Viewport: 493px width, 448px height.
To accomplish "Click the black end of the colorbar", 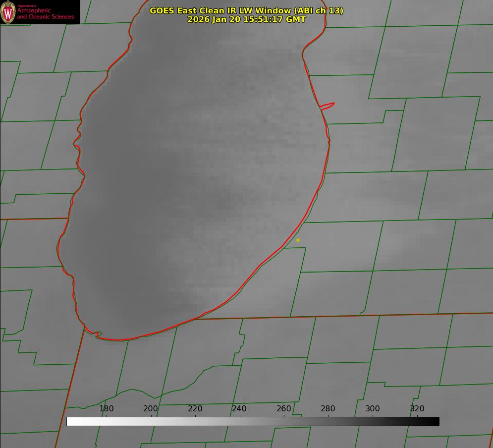I will tap(435, 421).
